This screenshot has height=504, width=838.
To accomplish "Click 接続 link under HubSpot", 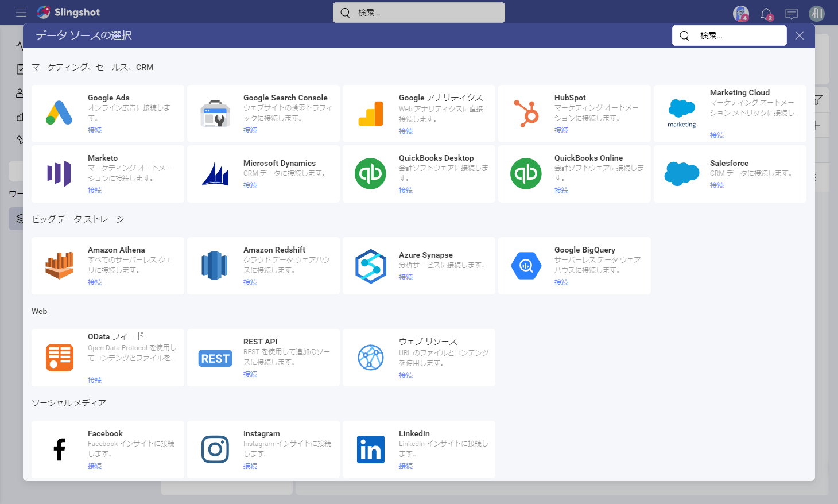I will pos(561,130).
